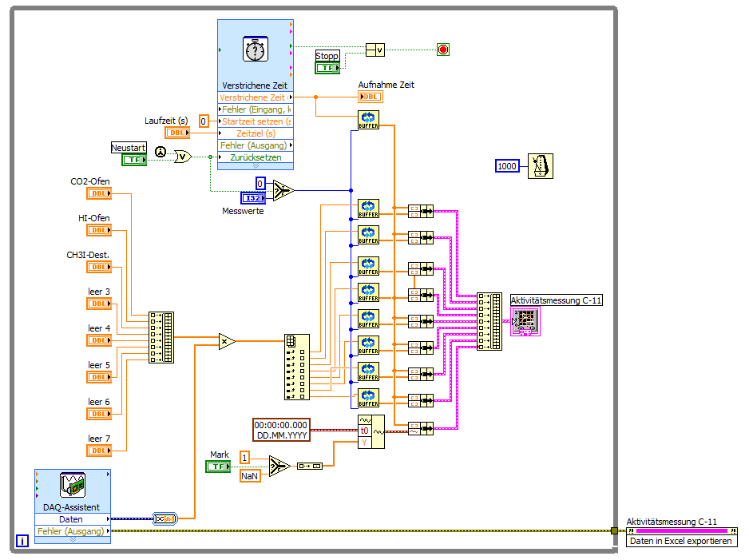Click the leer 4 DBL control terminal

pyautogui.click(x=99, y=340)
